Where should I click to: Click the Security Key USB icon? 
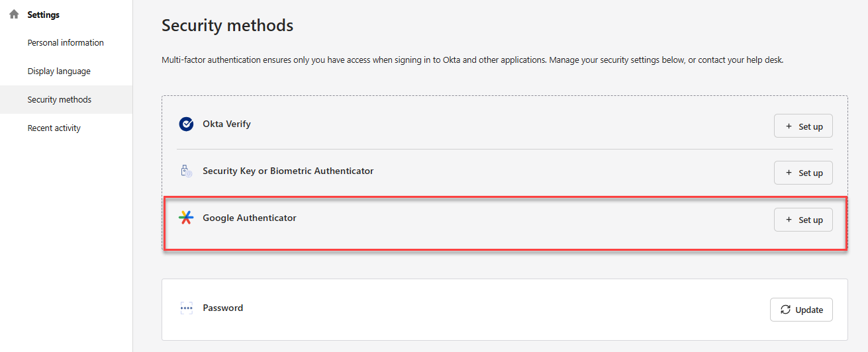tap(186, 171)
